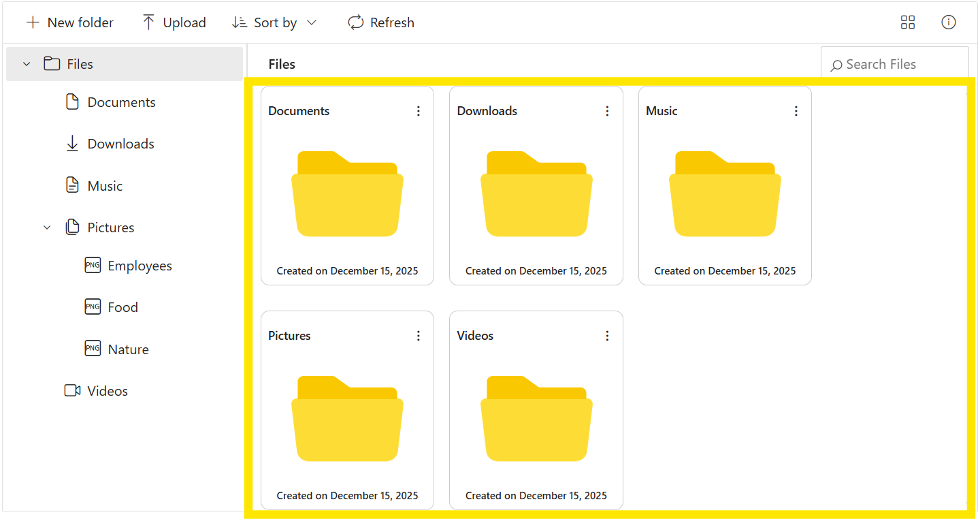980x519 pixels.
Task: Click the New folder button
Action: [69, 22]
